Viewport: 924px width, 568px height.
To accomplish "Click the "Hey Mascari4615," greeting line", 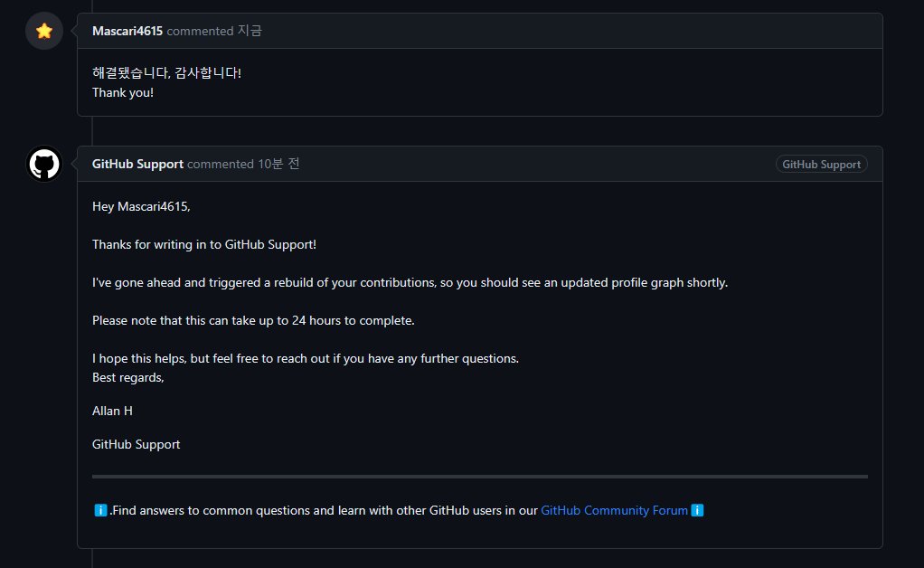I will 141,206.
